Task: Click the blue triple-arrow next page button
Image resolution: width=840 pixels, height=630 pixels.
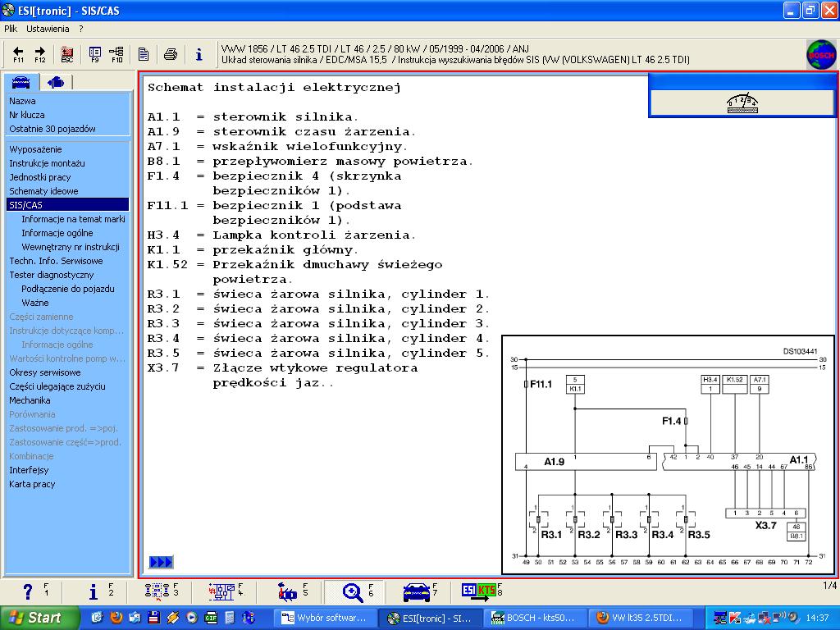Action: tap(161, 562)
